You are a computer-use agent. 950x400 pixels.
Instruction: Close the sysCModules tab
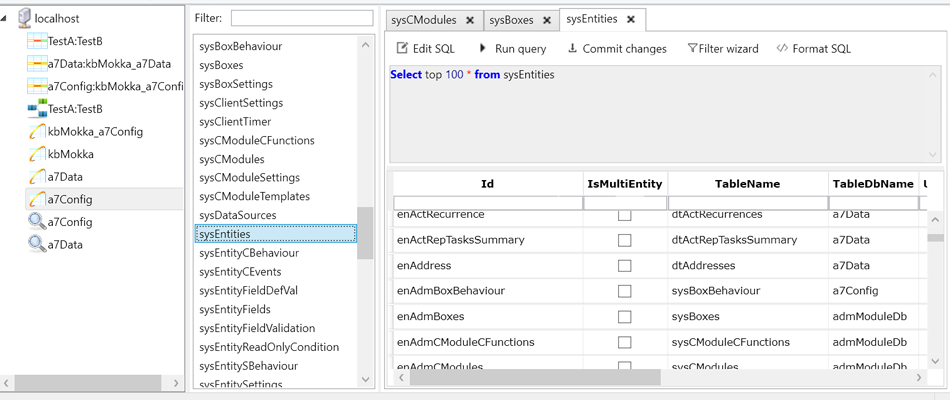(470, 20)
